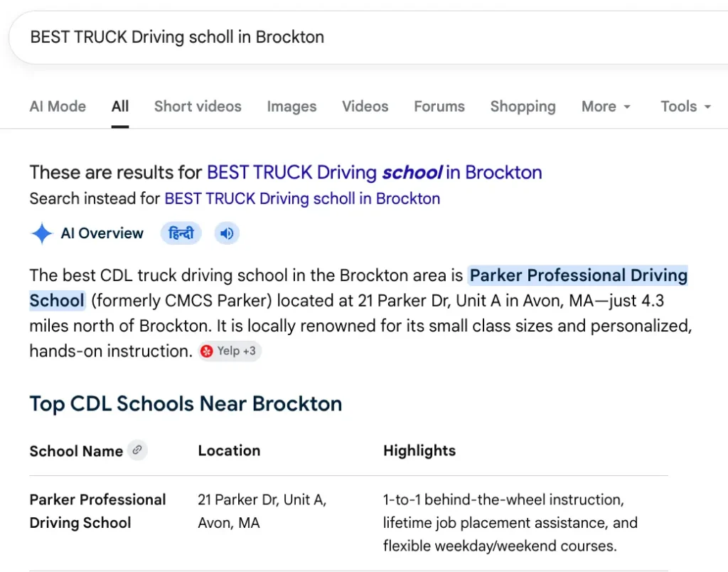This screenshot has height=572, width=728.
Task: Select the All results tab
Action: (x=119, y=107)
